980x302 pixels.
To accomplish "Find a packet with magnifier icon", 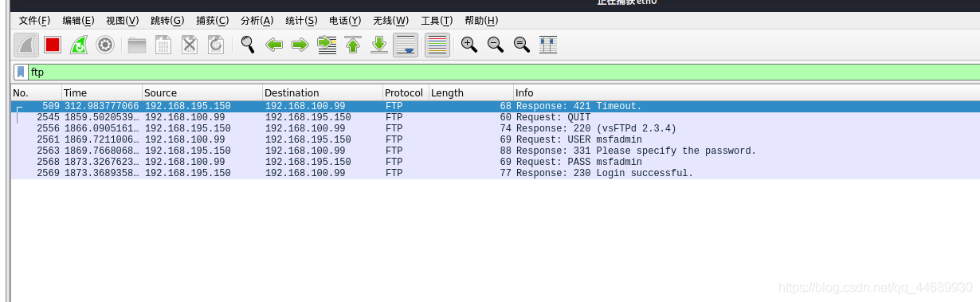I will (248, 45).
